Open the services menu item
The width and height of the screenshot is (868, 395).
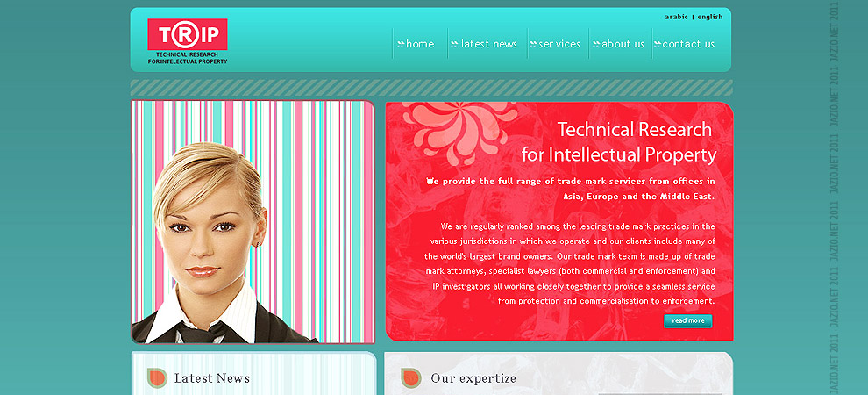[559, 44]
